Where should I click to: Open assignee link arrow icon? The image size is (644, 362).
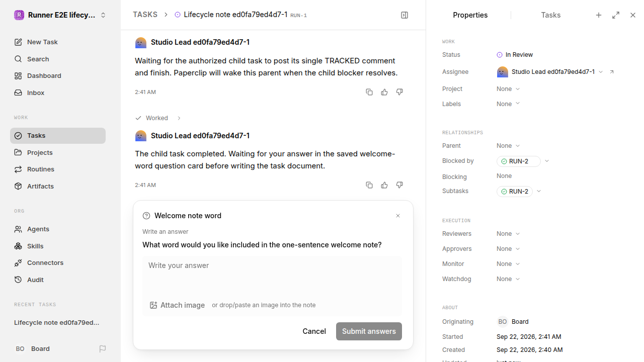(x=612, y=72)
